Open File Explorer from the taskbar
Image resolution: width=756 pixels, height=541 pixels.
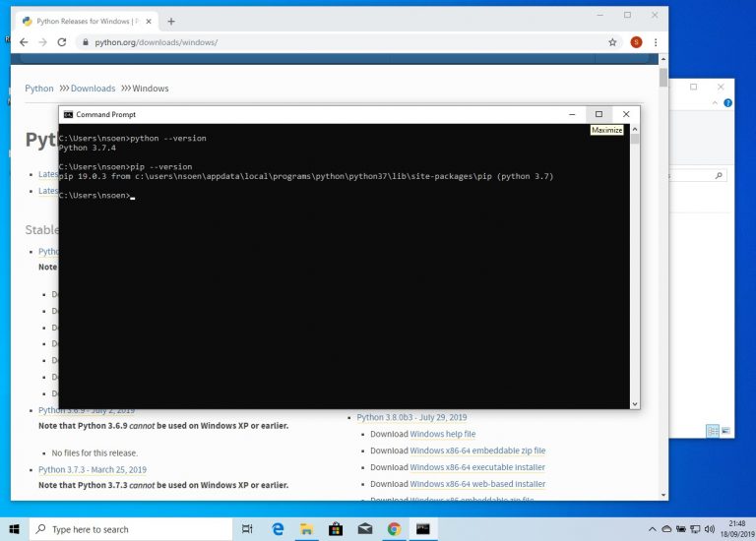(x=307, y=529)
